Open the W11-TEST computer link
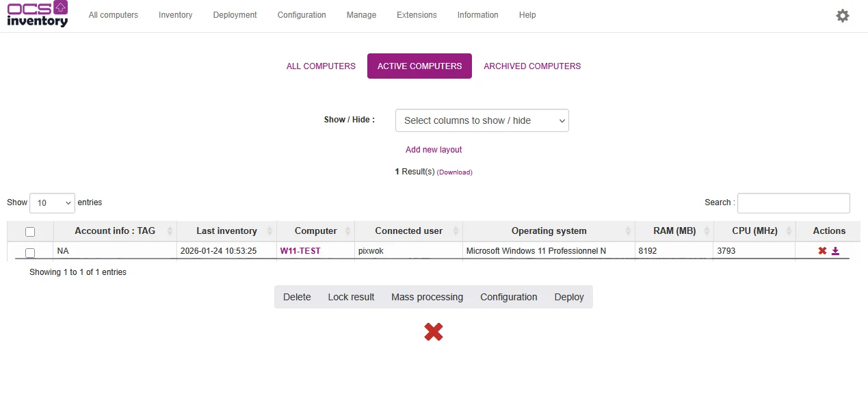The height and width of the screenshot is (394, 868). [x=300, y=251]
